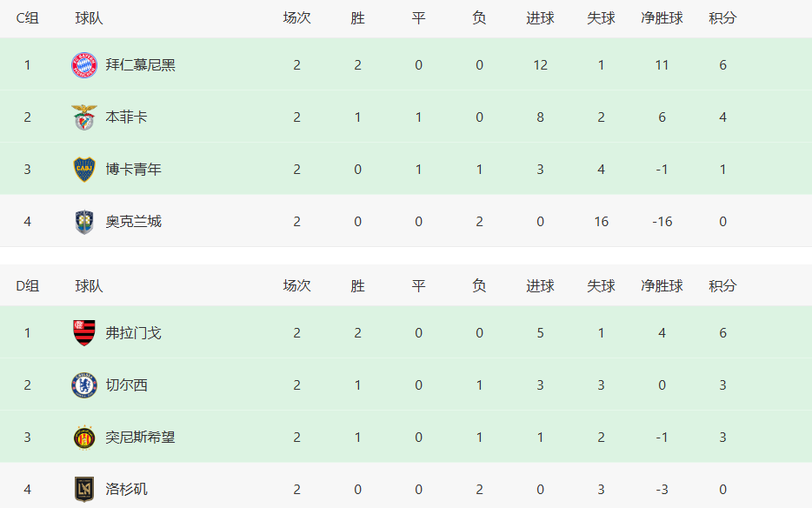This screenshot has width=812, height=508.
Task: Click the LAFC black shield logo
Action: 83,490
